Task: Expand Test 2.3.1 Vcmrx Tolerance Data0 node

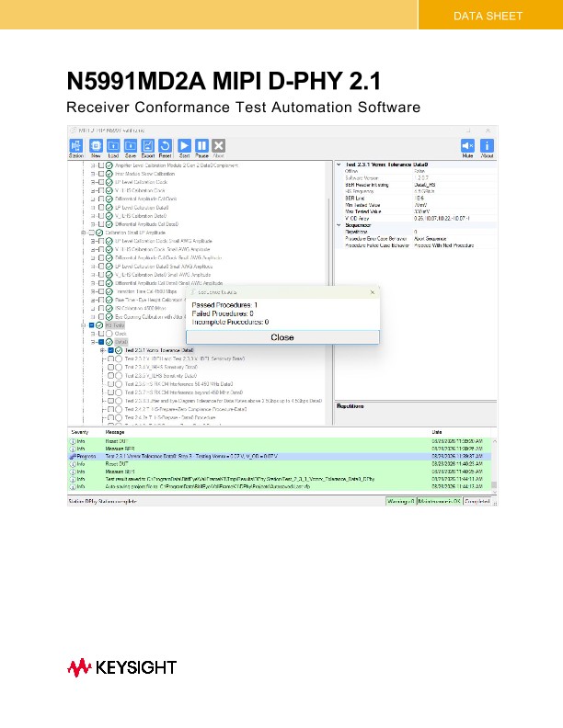Action: [103, 350]
